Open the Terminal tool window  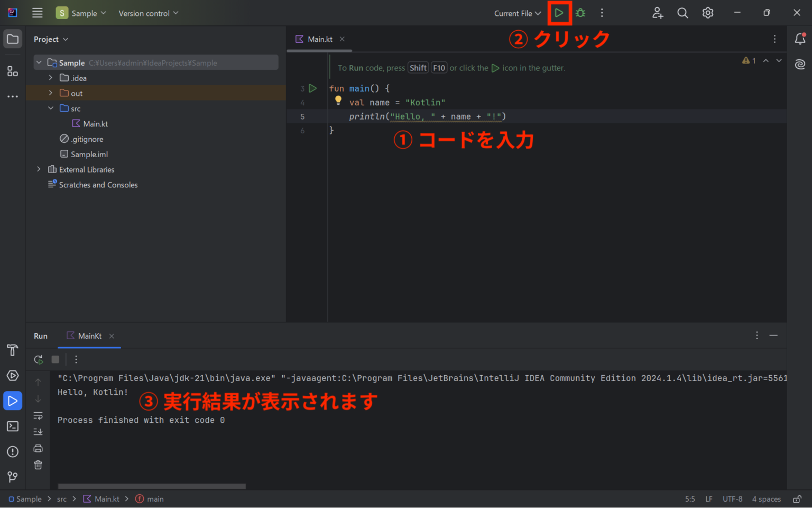click(13, 426)
